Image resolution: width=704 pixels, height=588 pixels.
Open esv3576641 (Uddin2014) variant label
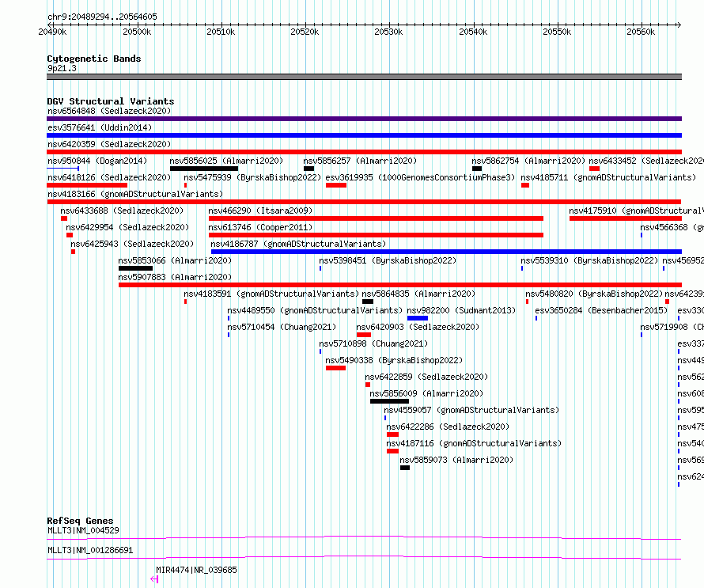point(100,127)
